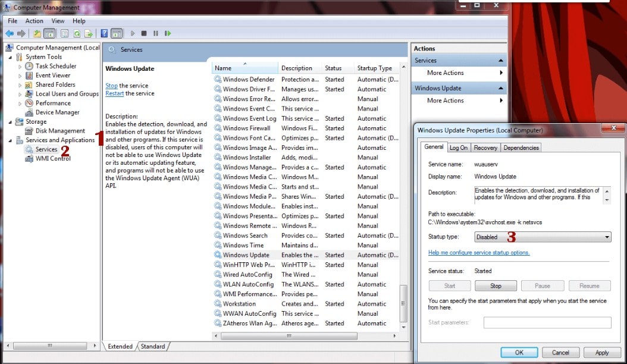Image resolution: width=627 pixels, height=364 pixels.
Task: Open Help me configure service startup options link
Action: pyautogui.click(x=479, y=252)
